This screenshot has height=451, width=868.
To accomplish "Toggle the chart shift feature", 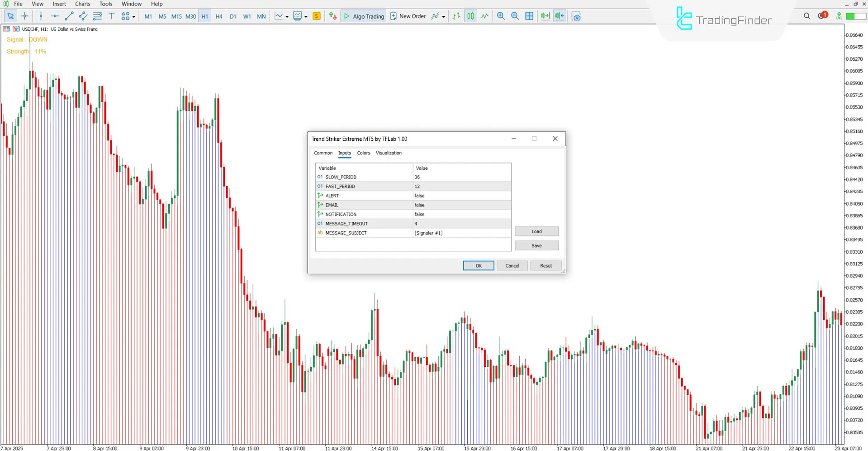I will [560, 16].
